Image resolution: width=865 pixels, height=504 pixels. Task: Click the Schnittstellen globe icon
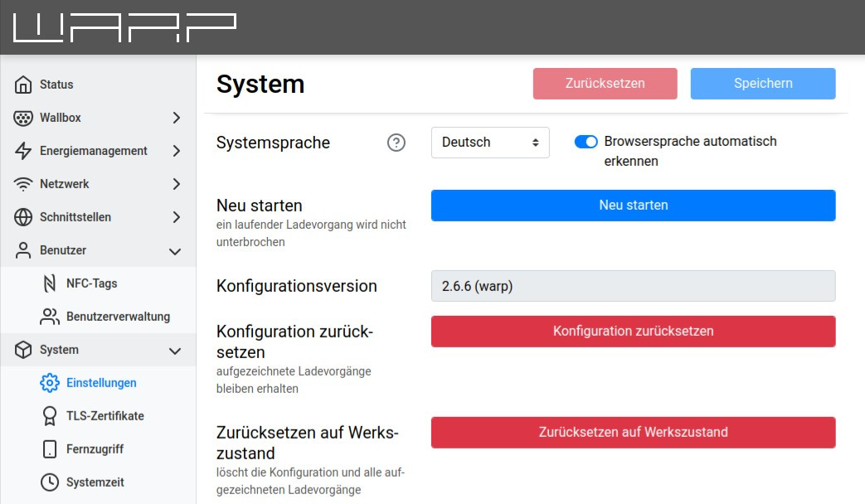tap(23, 217)
